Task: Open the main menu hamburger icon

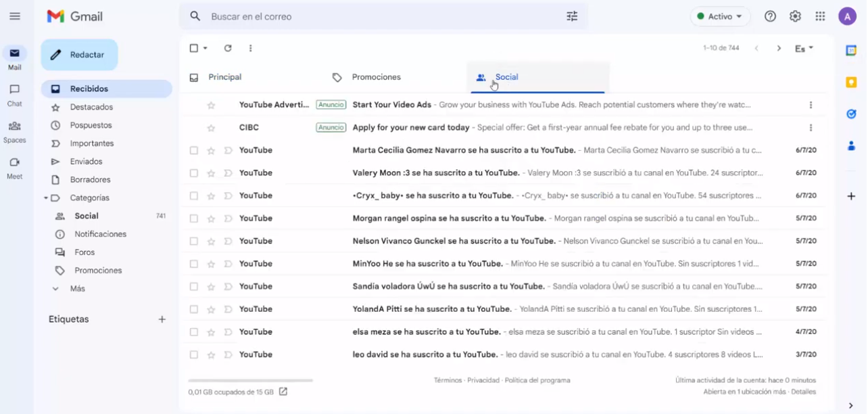Action: [x=14, y=16]
